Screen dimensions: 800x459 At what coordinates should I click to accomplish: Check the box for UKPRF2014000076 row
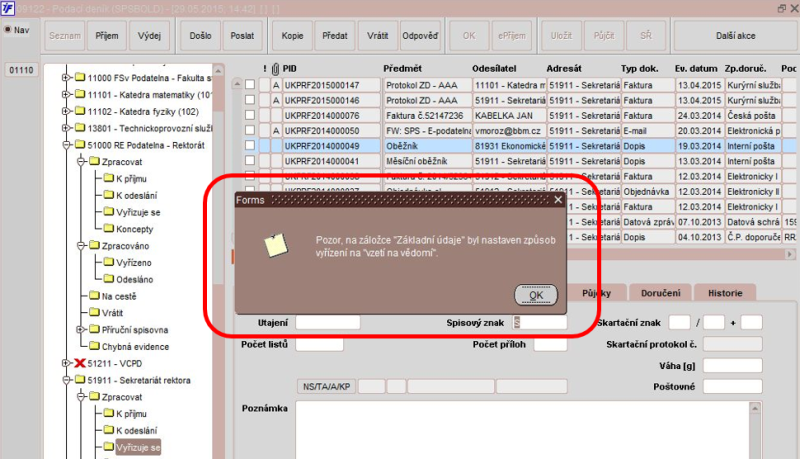coord(250,115)
